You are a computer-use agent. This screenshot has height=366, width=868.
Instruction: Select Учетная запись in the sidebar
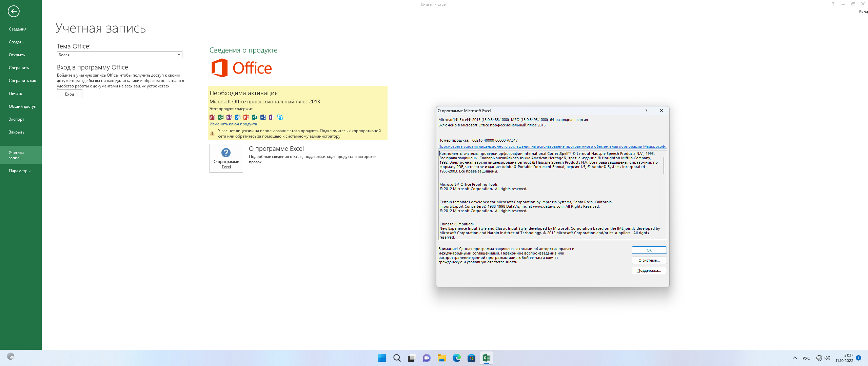pyautogui.click(x=21, y=155)
